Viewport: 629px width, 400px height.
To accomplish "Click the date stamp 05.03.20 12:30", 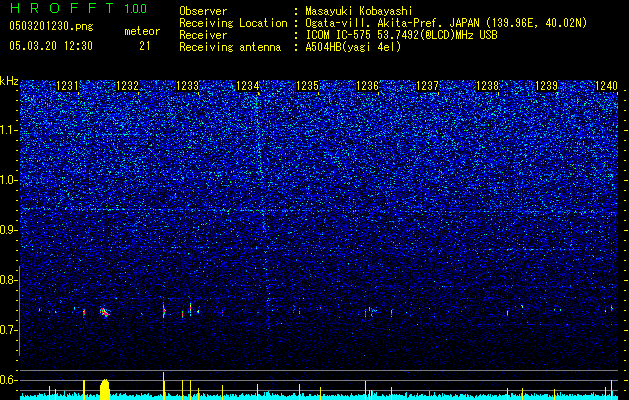I will (x=51, y=46).
